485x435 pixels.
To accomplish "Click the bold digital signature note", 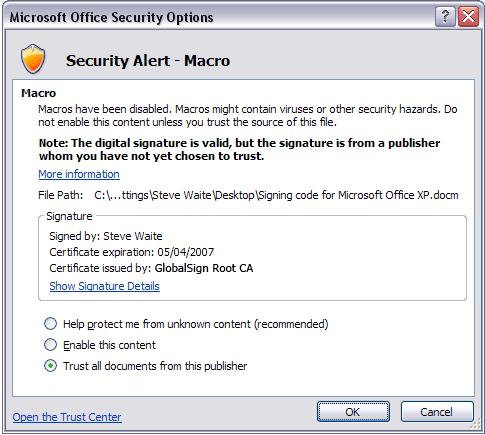I will point(239,149).
